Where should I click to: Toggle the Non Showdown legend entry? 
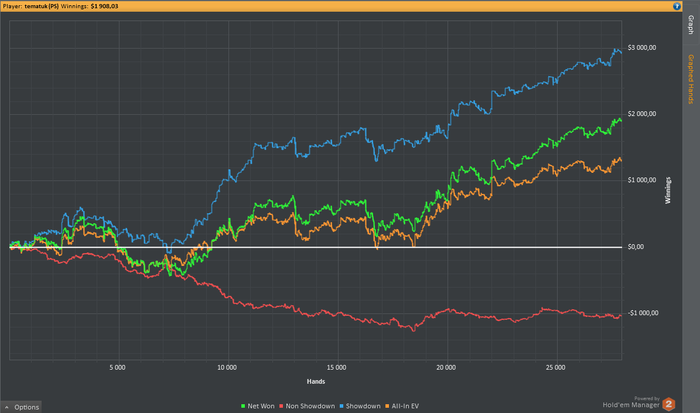click(307, 406)
